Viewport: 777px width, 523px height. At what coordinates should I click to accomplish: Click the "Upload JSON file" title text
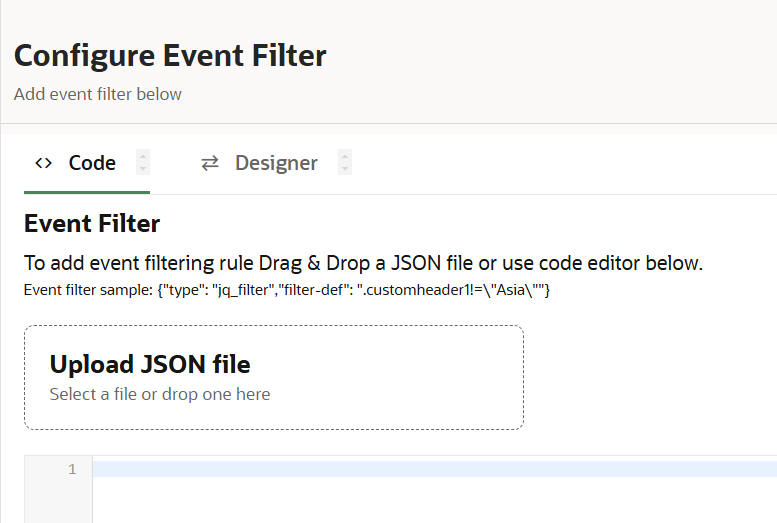(150, 364)
